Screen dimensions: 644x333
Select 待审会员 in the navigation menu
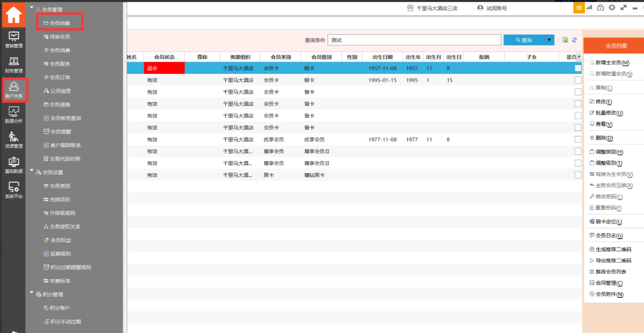coord(60,37)
